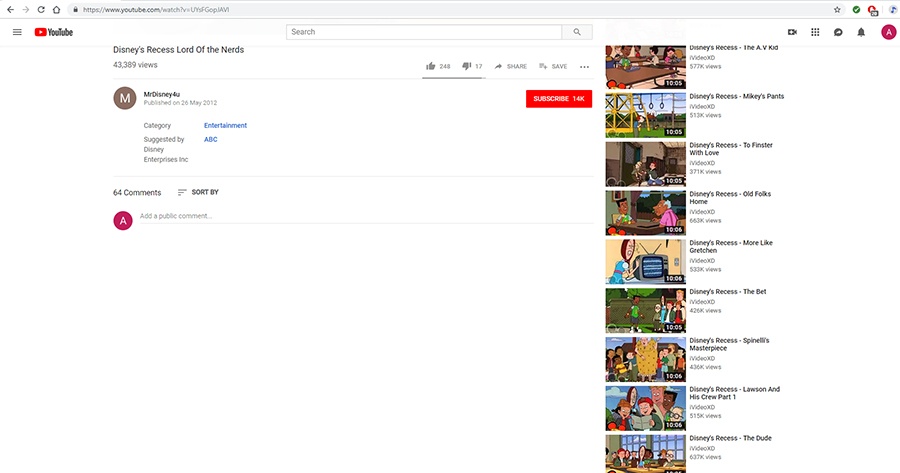Click title Disney's Recess - Mikey's Pants
Viewport: 900px width, 473px height.
tap(736, 96)
